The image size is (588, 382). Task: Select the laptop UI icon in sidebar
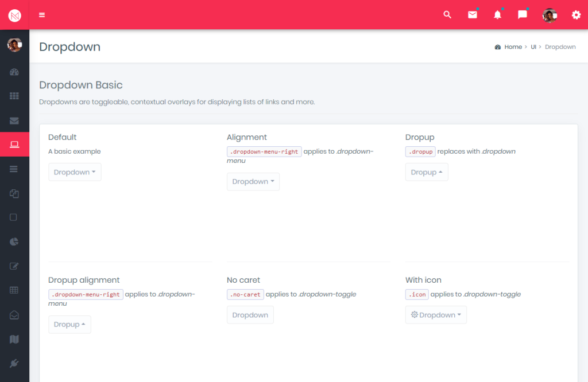click(x=14, y=144)
